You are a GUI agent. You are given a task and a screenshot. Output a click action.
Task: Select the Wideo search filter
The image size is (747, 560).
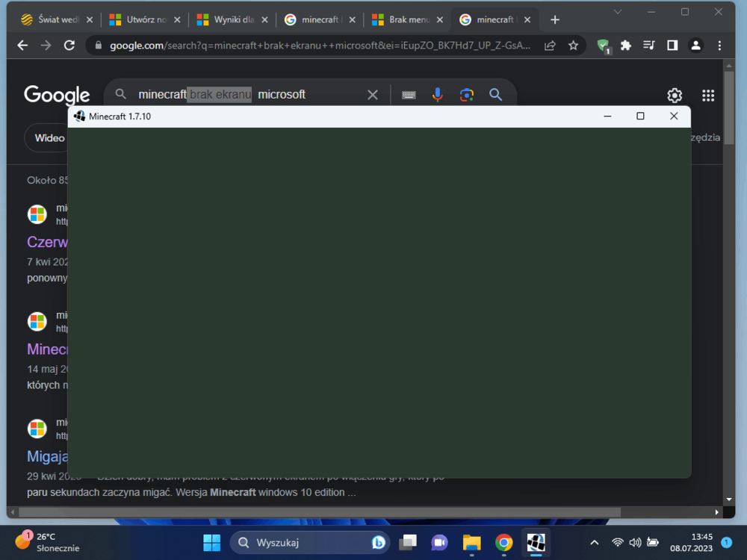point(46,138)
